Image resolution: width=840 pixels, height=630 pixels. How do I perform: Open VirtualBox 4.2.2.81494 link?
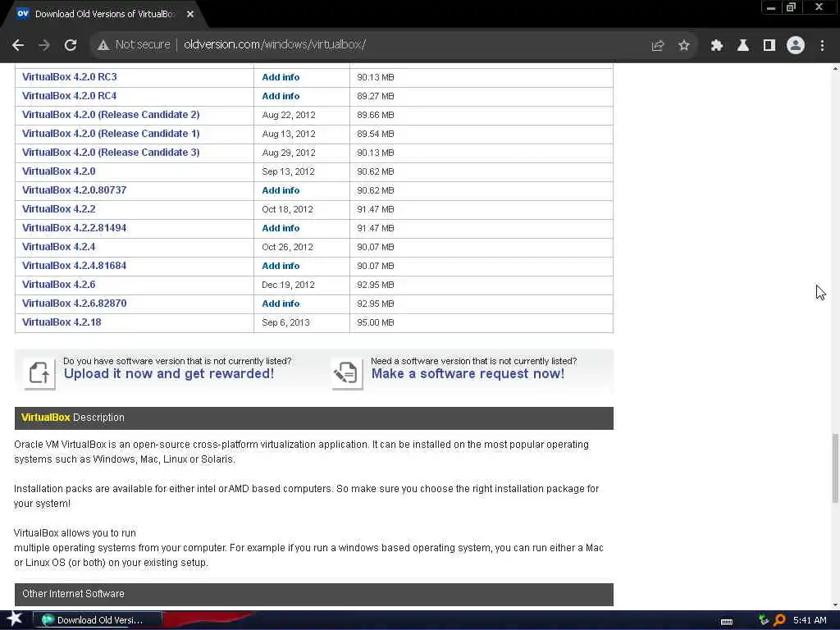point(75,228)
